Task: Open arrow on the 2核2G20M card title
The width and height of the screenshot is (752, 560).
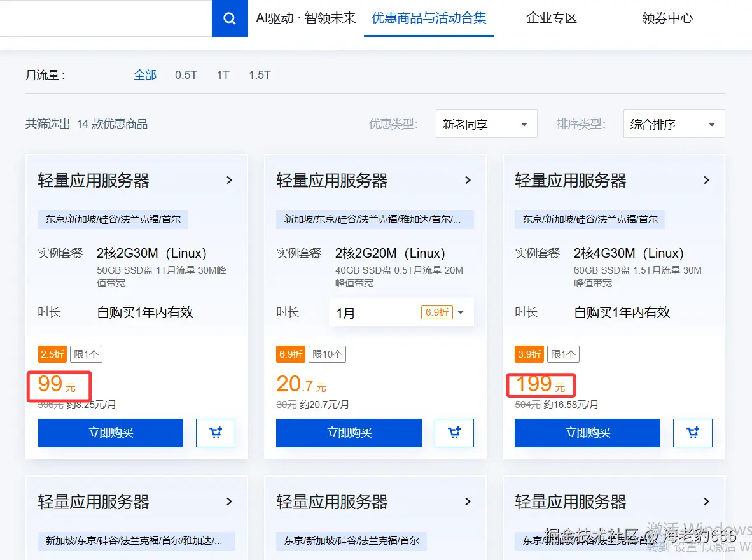Action: [x=468, y=181]
